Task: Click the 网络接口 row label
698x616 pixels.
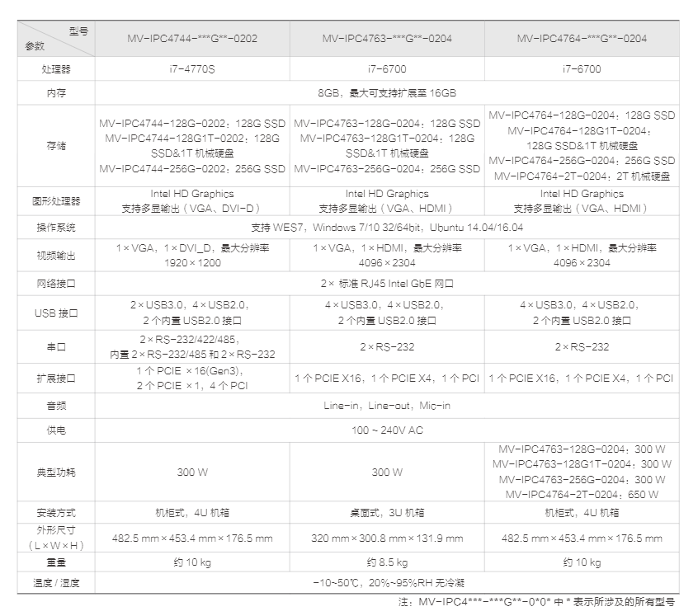Action: tap(56, 284)
